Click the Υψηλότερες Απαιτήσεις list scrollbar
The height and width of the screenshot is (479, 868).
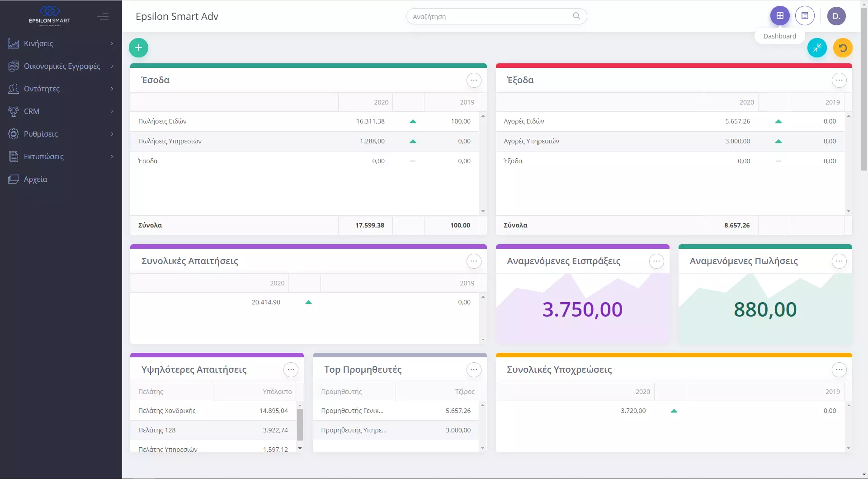tap(299, 424)
